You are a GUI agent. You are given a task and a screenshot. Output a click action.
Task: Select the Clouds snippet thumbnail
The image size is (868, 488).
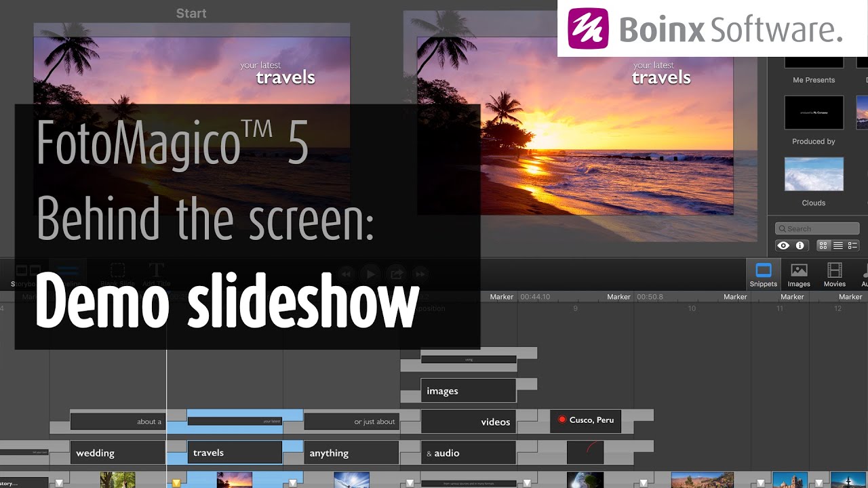tap(814, 174)
